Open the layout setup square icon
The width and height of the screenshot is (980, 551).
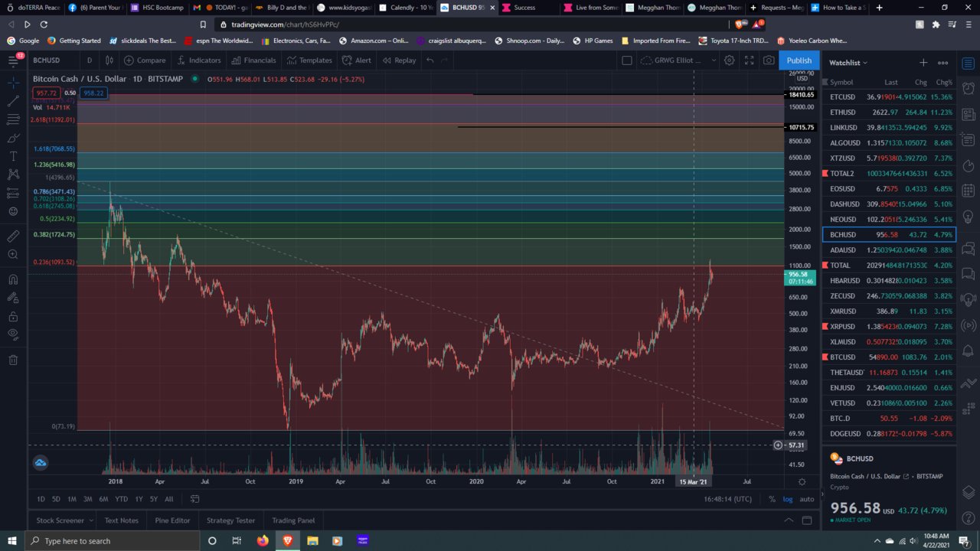(626, 60)
